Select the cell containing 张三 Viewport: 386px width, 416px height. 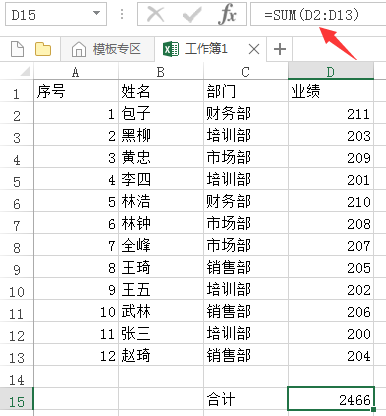pos(161,333)
